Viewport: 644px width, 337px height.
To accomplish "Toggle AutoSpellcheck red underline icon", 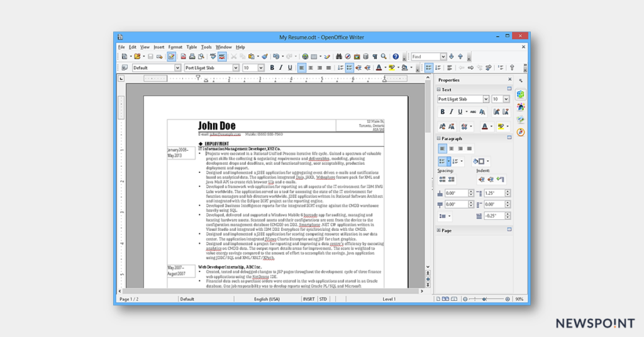I will 222,57.
